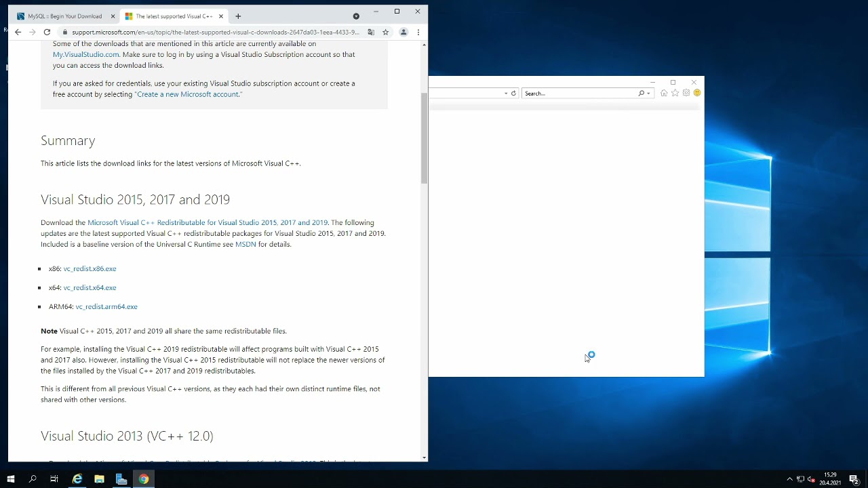Close the Visual C++ tab
The width and height of the screenshot is (868, 488).
221,16
